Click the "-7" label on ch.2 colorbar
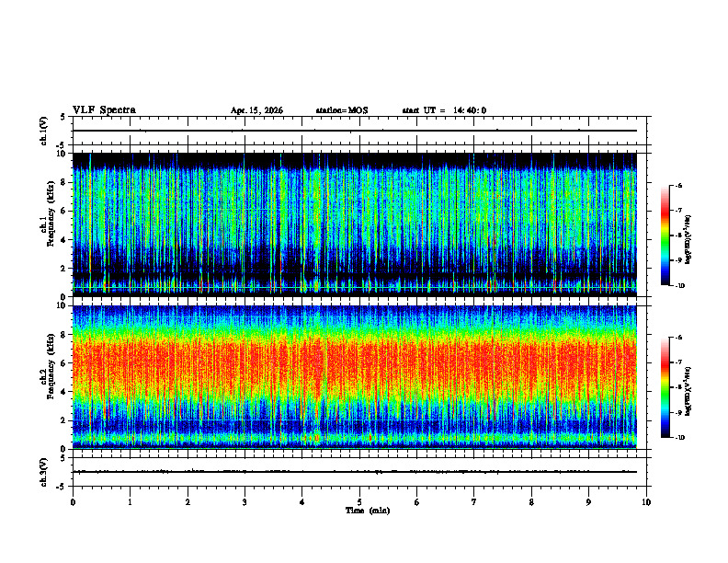 [x=679, y=362]
